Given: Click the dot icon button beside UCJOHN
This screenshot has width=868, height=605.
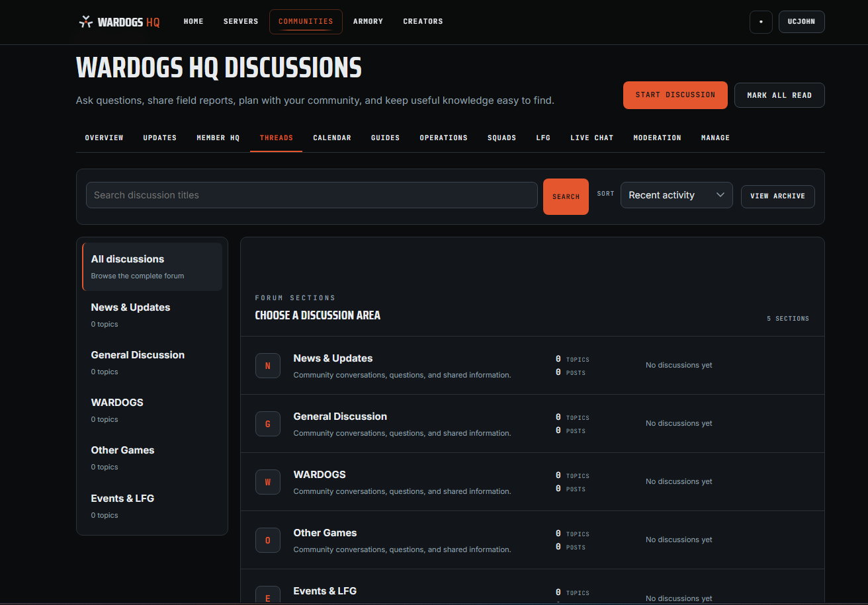Looking at the screenshot, I should pos(761,22).
